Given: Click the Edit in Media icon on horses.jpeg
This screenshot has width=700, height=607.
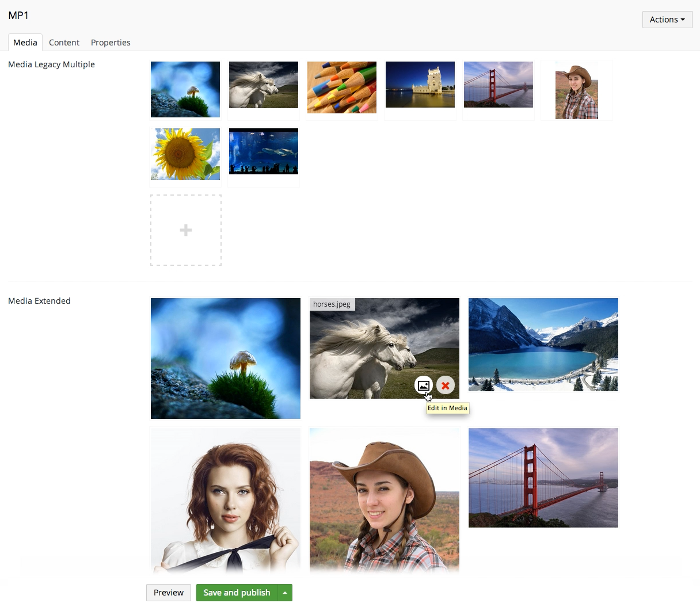Looking at the screenshot, I should pos(424,385).
